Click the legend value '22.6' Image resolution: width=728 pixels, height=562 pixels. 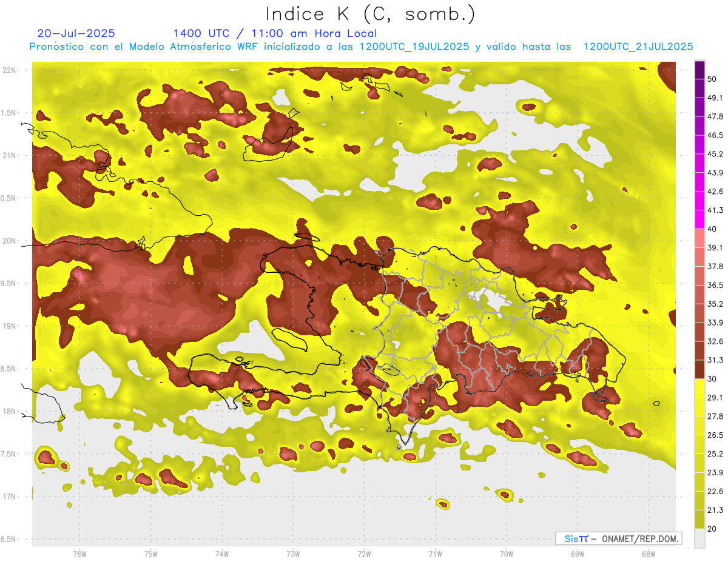pos(715,492)
